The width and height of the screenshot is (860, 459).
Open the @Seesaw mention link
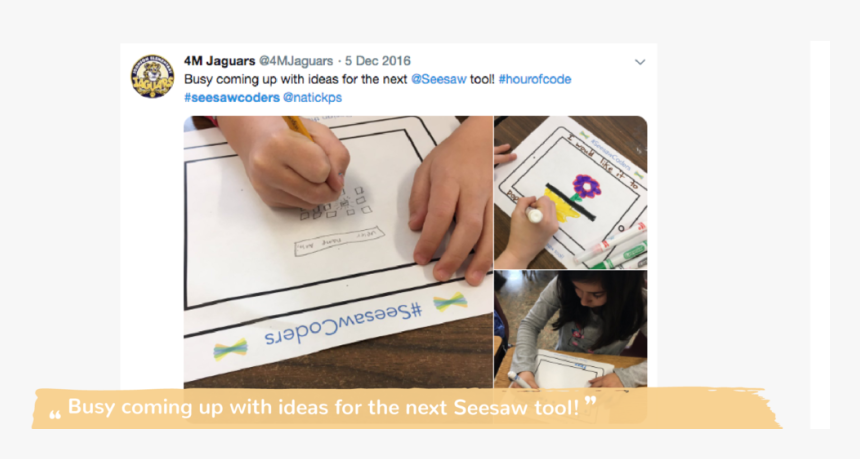438,79
